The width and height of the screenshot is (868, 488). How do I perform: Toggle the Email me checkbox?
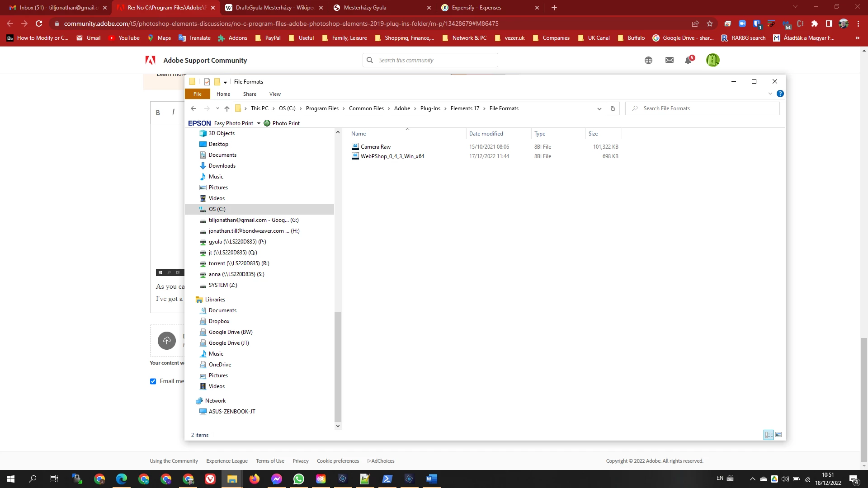pyautogui.click(x=153, y=381)
